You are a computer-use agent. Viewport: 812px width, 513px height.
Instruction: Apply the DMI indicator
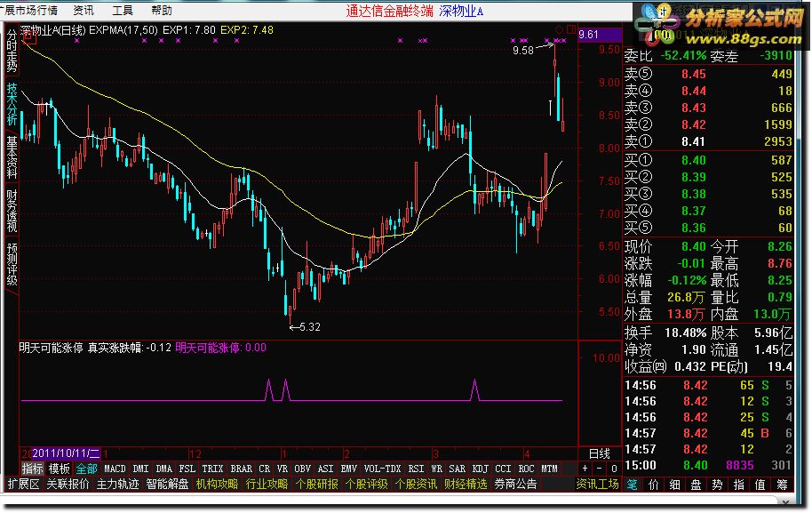tap(140, 469)
